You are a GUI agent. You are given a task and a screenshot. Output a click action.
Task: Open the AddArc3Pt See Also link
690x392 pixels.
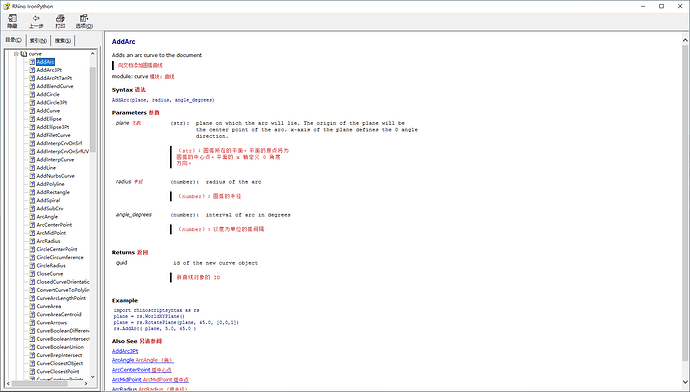125,351
